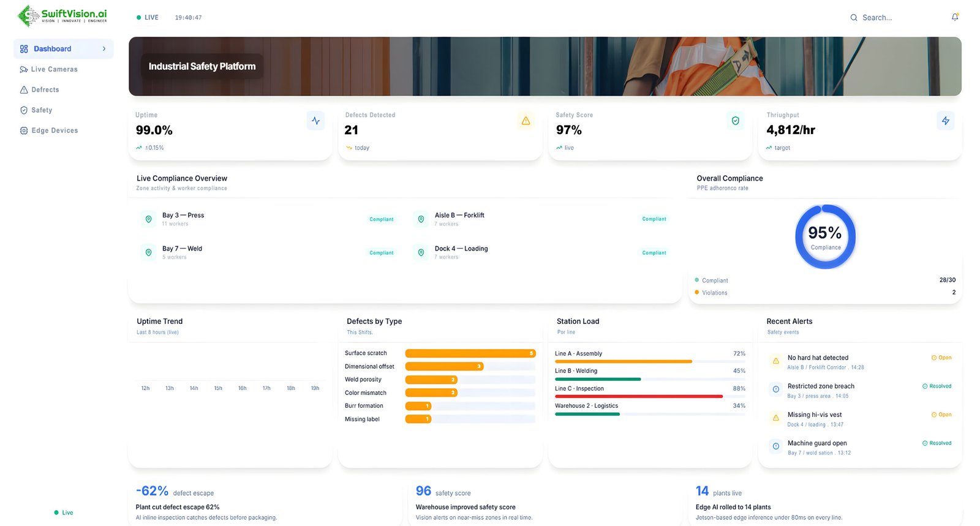
Task: Click the Uptime activity pulse icon
Action: point(315,121)
